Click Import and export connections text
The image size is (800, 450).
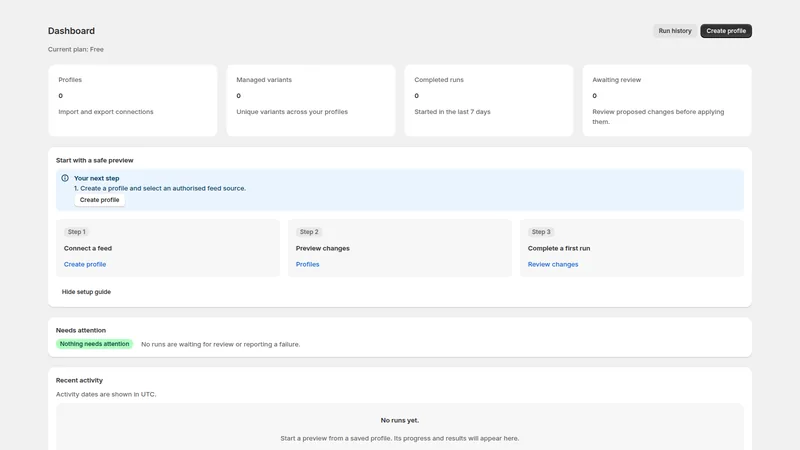tap(106, 112)
